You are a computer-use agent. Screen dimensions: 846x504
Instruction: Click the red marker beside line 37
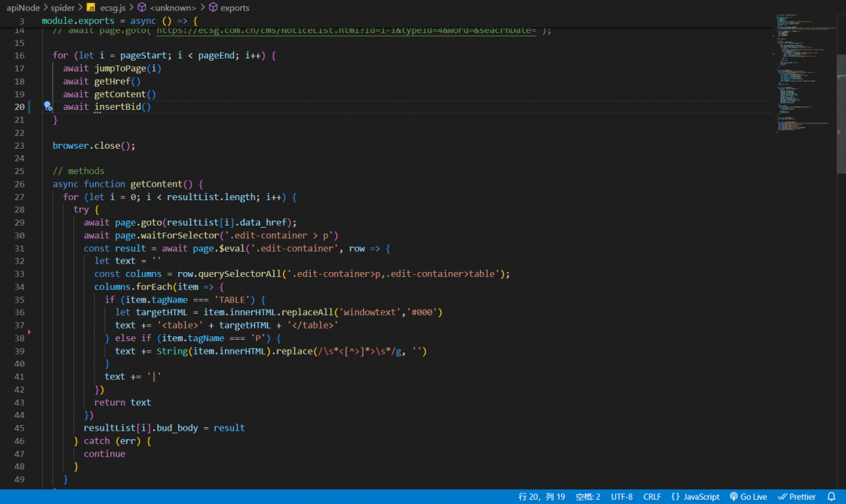[x=29, y=331]
